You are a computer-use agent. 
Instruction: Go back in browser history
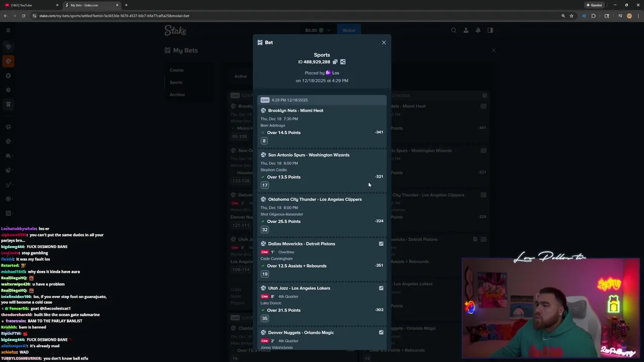[x=6, y=16]
